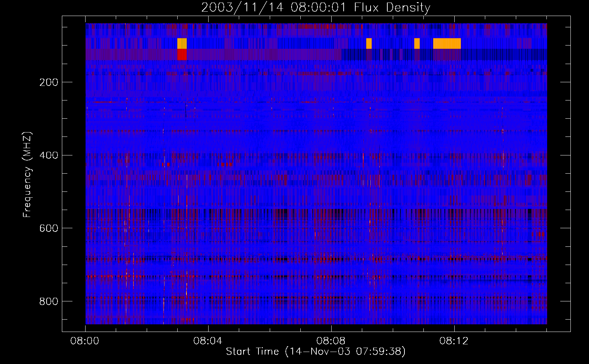Click the 400 frequency tick label
The width and height of the screenshot is (589, 364).
[x=49, y=155]
